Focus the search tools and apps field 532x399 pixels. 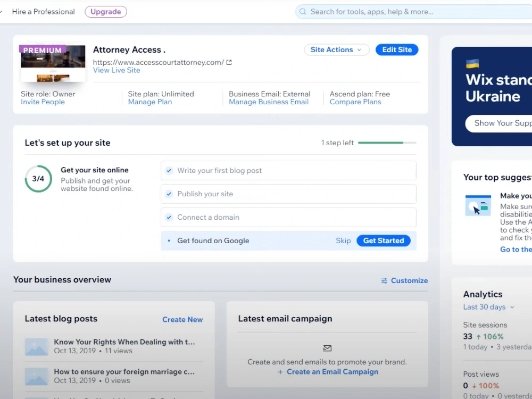414,12
